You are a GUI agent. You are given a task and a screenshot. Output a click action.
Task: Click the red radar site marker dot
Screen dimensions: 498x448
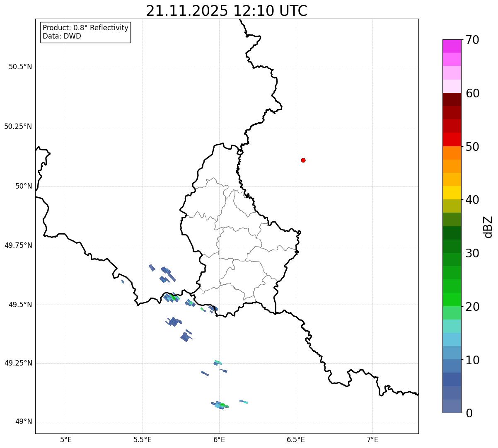303,160
